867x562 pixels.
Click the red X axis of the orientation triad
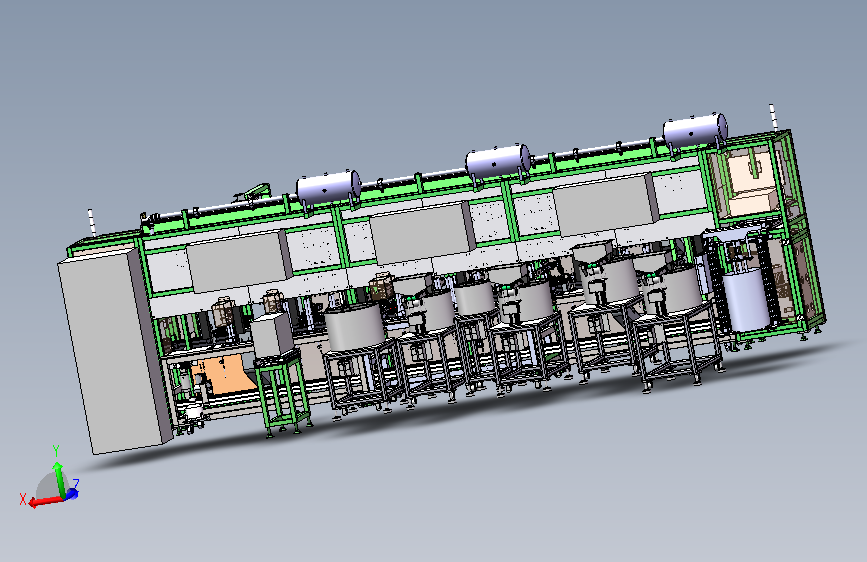pyautogui.click(x=45, y=501)
